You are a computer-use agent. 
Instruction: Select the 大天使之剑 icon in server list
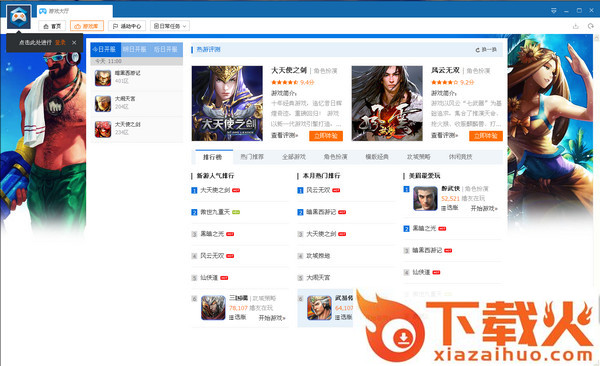tap(103, 129)
